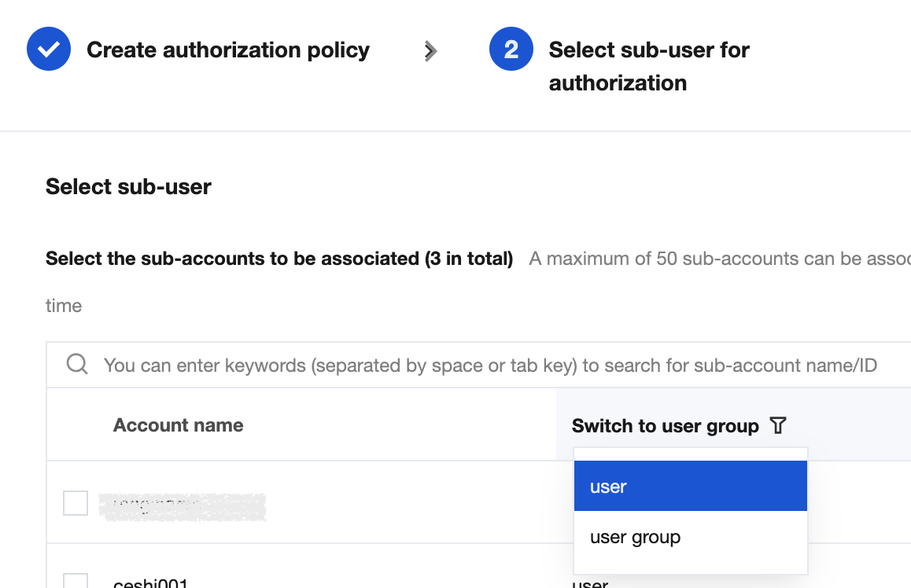Click the magnifier search icon
Image resolution: width=911 pixels, height=588 pixels.
coord(77,365)
